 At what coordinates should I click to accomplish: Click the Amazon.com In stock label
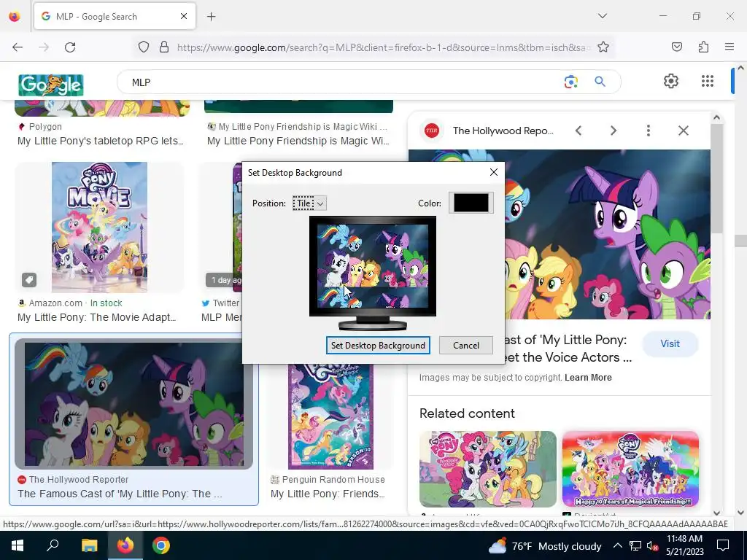(x=75, y=303)
